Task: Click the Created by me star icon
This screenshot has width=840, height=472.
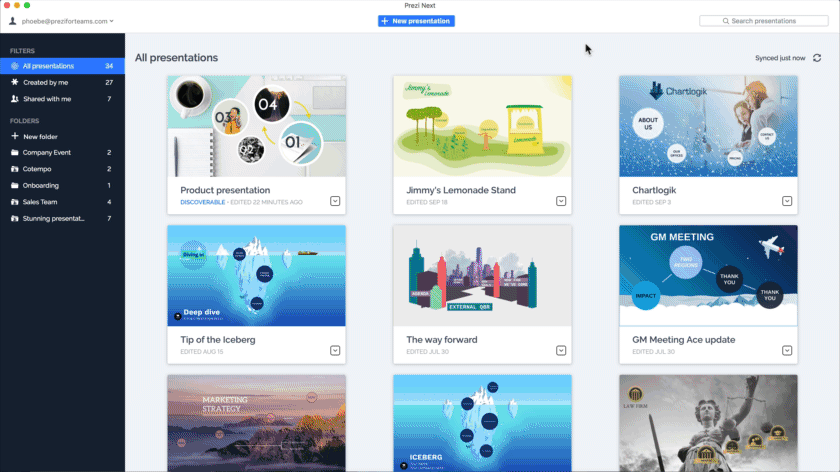Action: pos(14,82)
